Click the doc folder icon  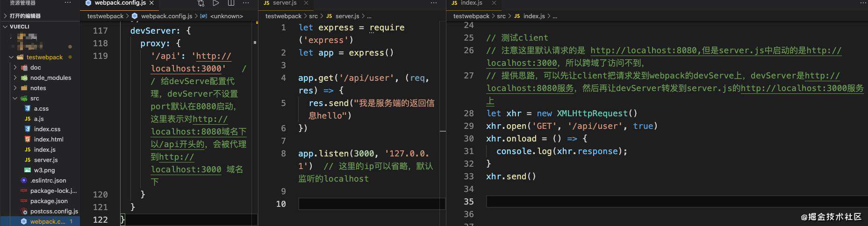24,67
